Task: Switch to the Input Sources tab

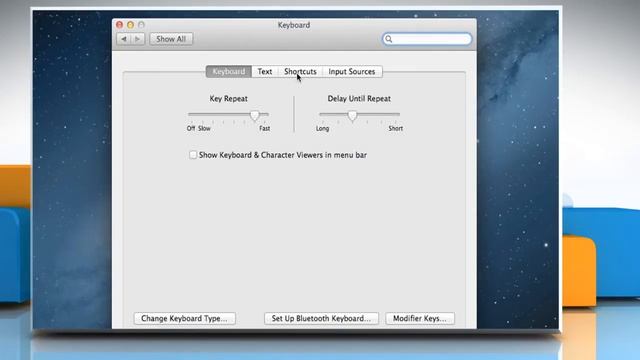Action: (x=352, y=71)
